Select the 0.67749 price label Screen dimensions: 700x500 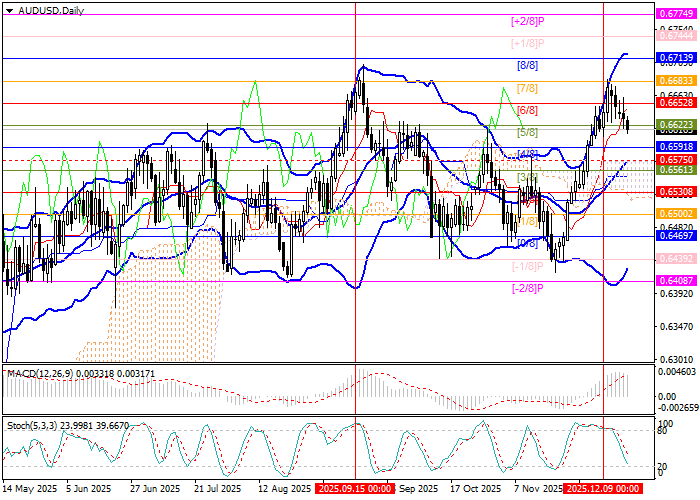(676, 14)
